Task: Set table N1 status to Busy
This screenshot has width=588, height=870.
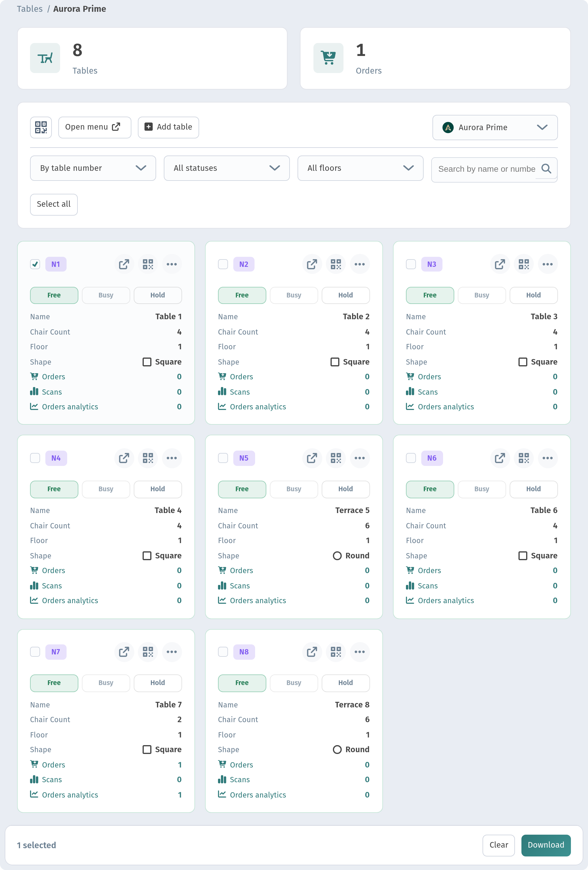Action: pos(106,295)
